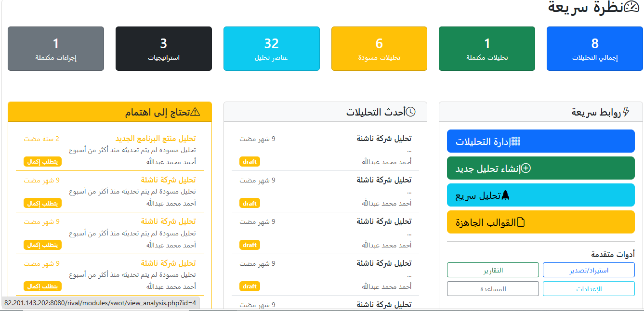
Task: Click the grid icon in إدارة التحليلات button
Action: (x=516, y=142)
